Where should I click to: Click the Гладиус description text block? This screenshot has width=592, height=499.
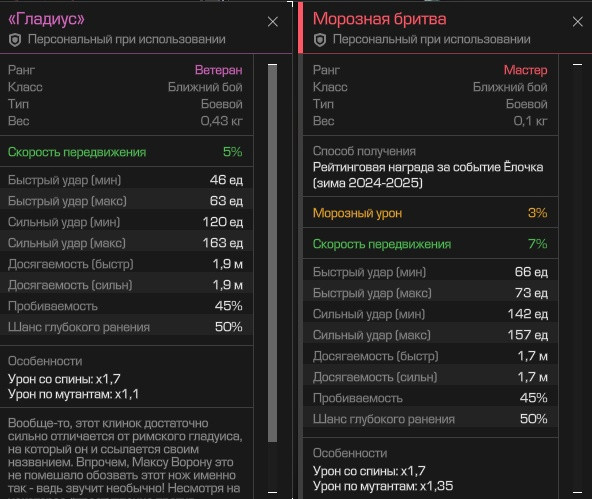click(125, 457)
